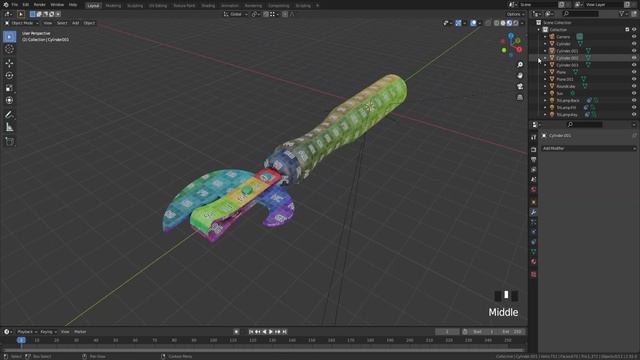The image size is (640, 360).
Task: Open the Object Mode dropdown
Action: coord(22,23)
